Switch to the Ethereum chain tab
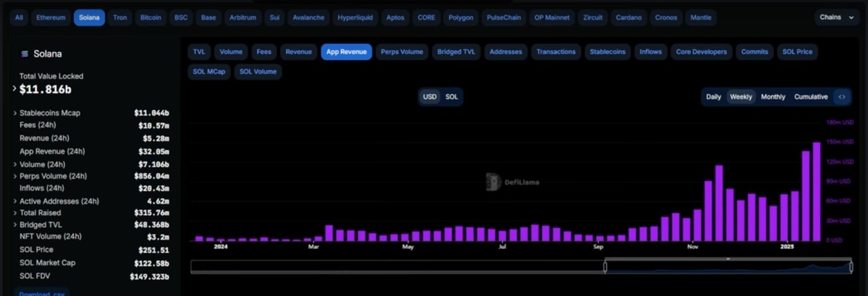The image size is (868, 296). (x=51, y=17)
